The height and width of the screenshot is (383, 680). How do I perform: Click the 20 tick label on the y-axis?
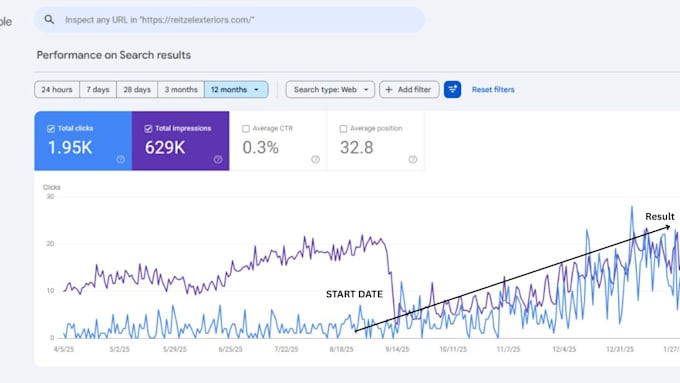[51, 244]
